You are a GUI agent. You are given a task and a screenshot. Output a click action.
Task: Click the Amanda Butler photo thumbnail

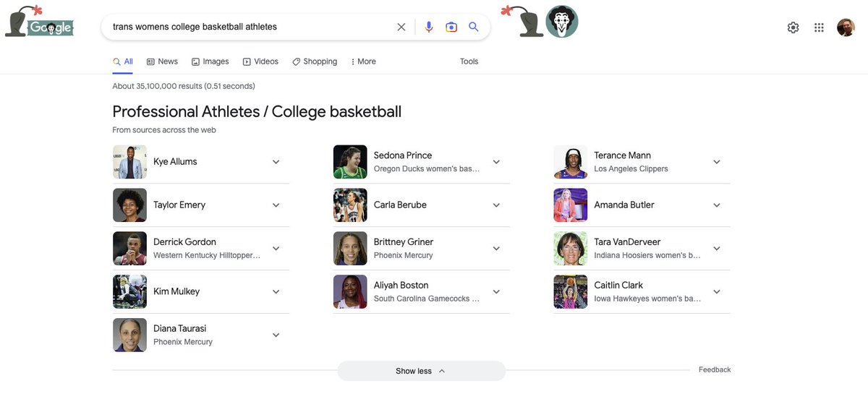(571, 205)
